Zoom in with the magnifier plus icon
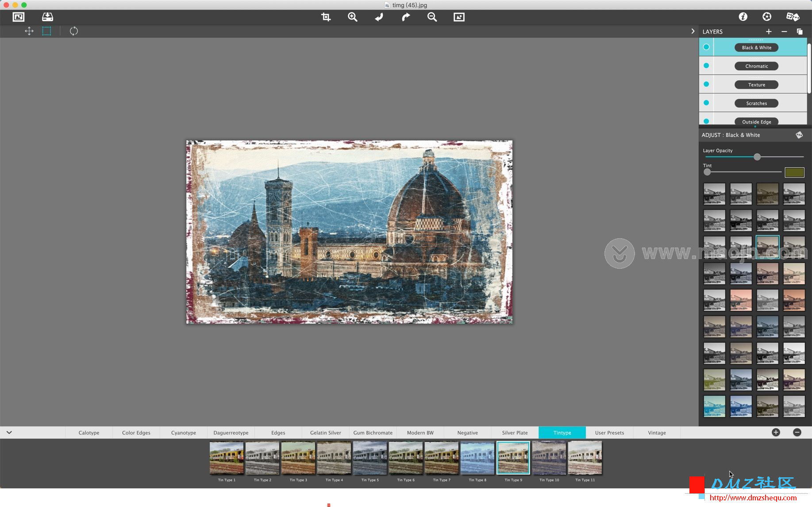This screenshot has height=507, width=812. point(353,17)
